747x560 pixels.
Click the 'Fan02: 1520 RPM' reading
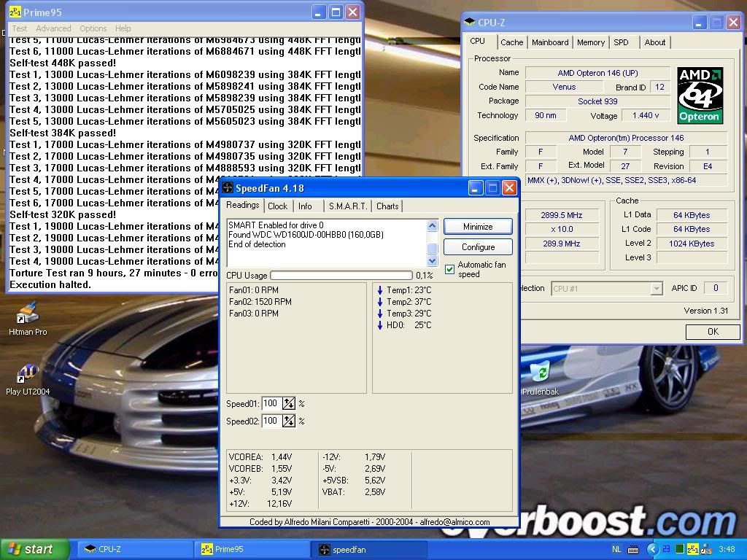260,302
